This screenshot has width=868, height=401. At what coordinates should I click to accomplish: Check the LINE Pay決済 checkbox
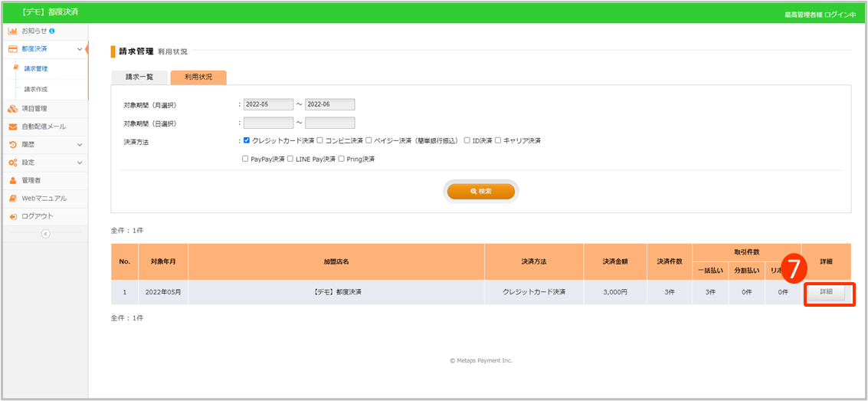pyautogui.click(x=290, y=159)
